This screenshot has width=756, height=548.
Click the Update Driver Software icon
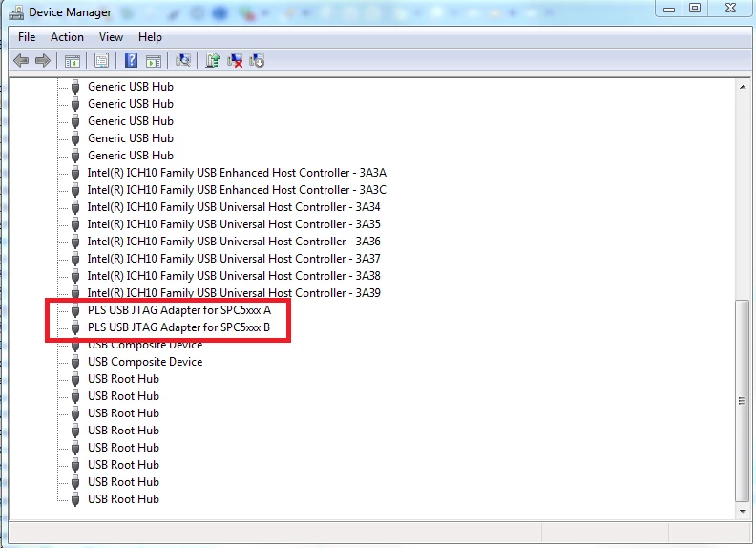[213, 61]
